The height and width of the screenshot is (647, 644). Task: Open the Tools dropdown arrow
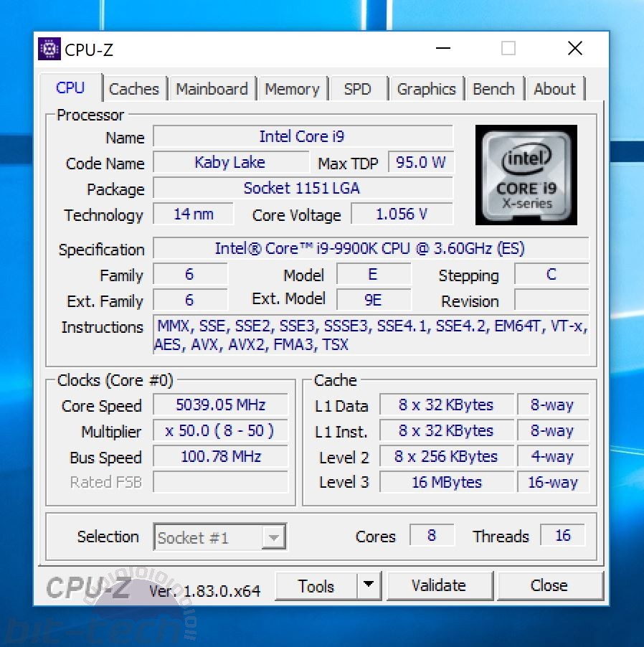tap(371, 586)
